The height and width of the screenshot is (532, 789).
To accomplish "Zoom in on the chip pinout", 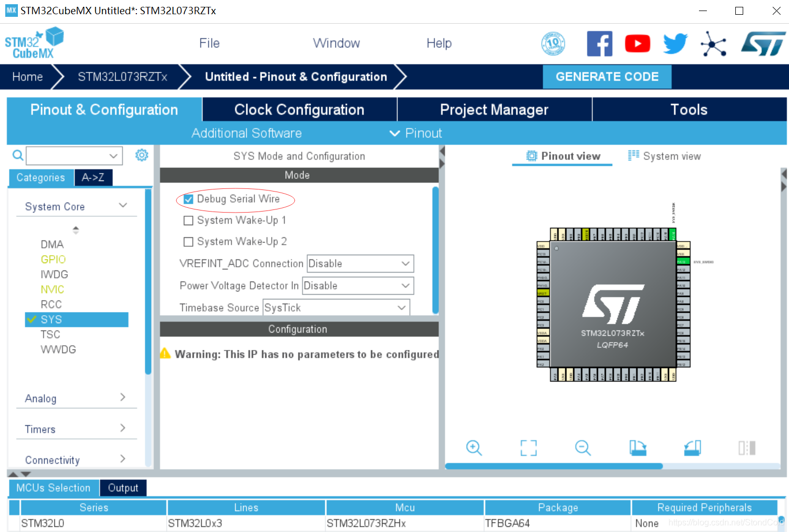I will pos(474,448).
